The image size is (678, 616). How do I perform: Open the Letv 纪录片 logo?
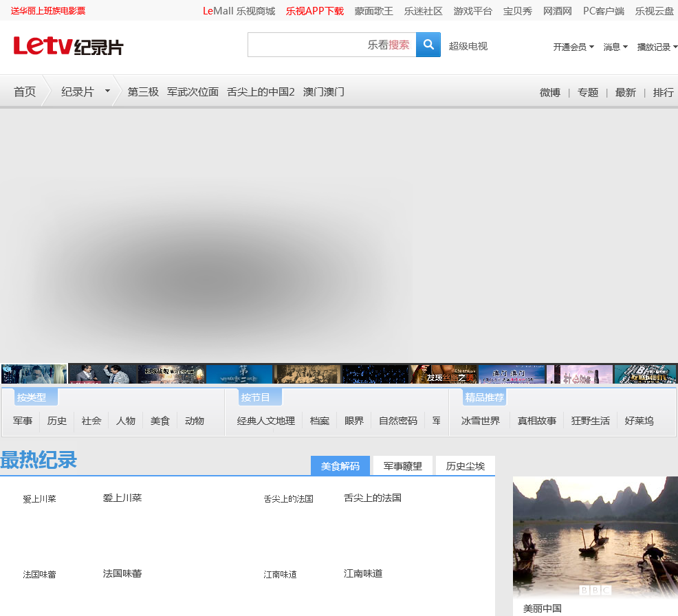click(68, 46)
